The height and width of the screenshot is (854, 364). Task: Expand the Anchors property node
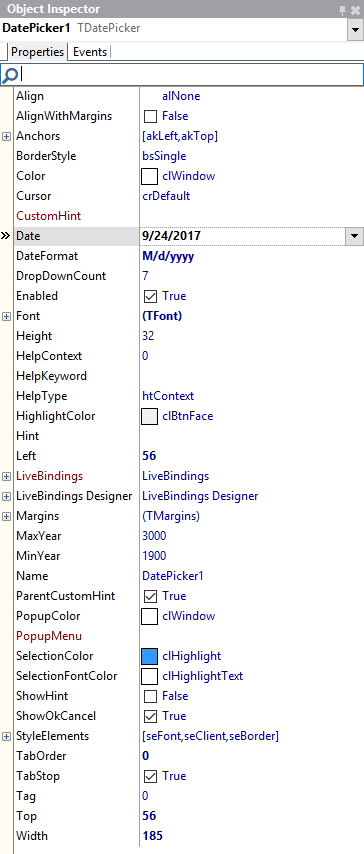(7, 137)
